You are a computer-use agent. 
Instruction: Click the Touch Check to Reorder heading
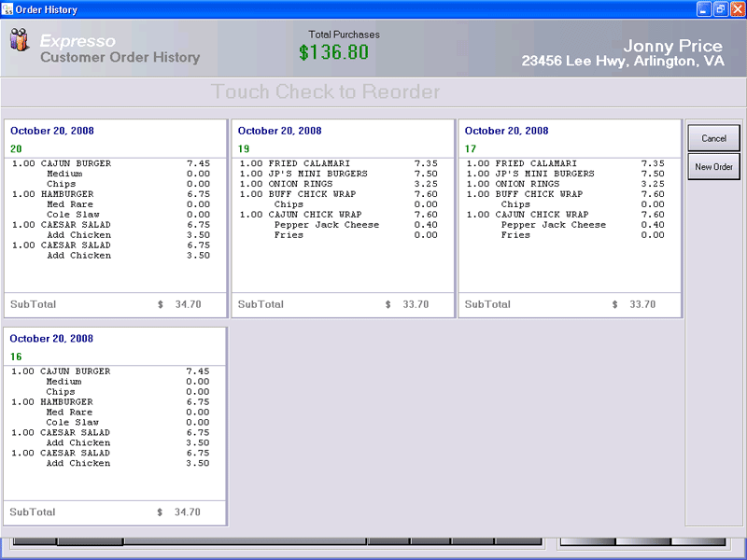pyautogui.click(x=325, y=91)
